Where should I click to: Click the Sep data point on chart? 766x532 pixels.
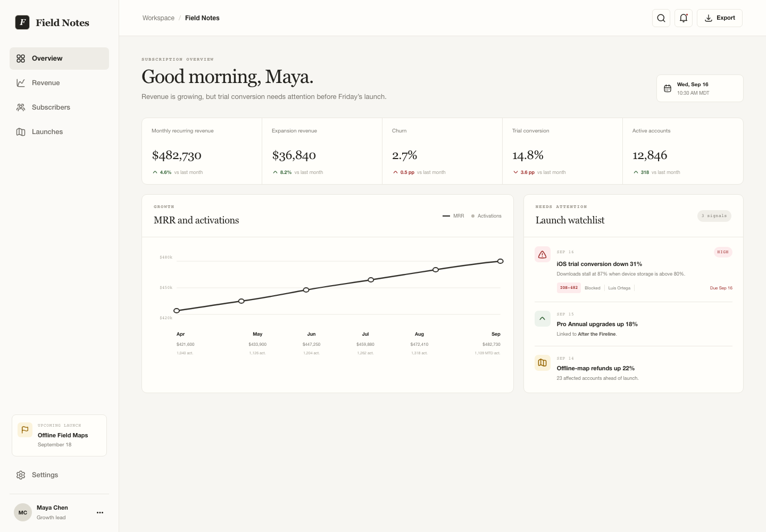click(501, 261)
